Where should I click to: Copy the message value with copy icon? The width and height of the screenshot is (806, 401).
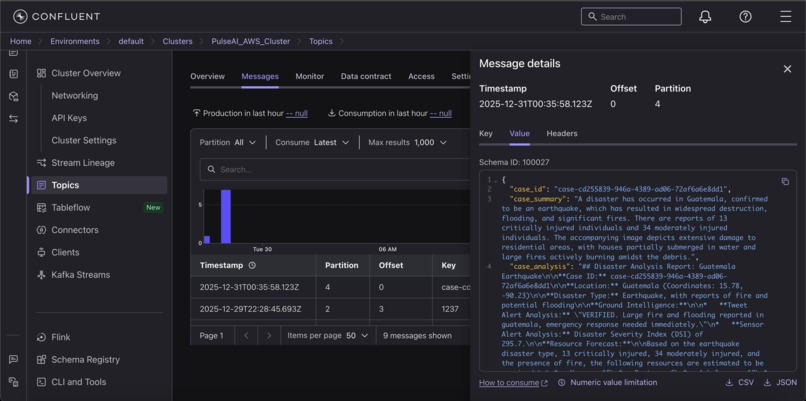coord(785,181)
